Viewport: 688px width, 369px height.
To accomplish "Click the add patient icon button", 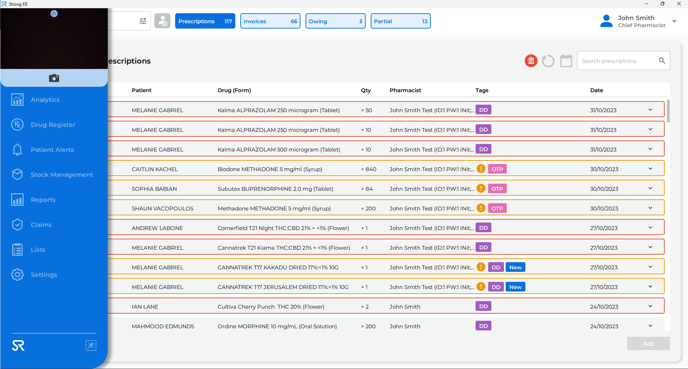I will click(x=162, y=21).
